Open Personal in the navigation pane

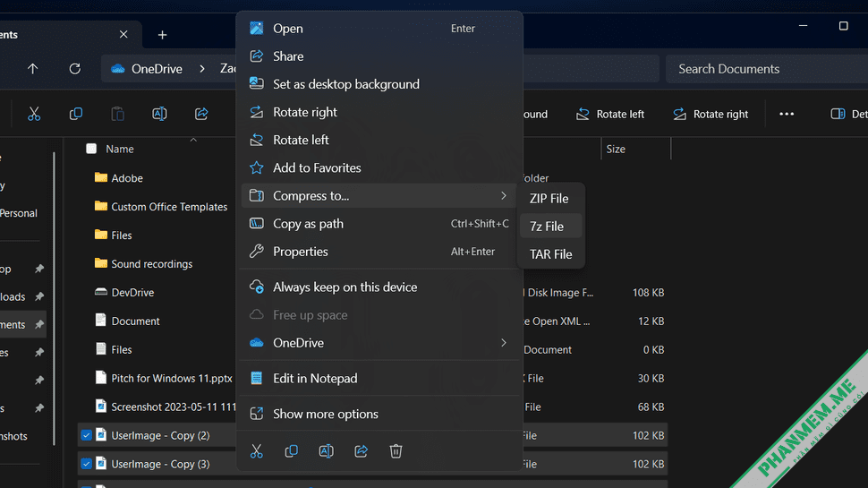click(x=18, y=213)
